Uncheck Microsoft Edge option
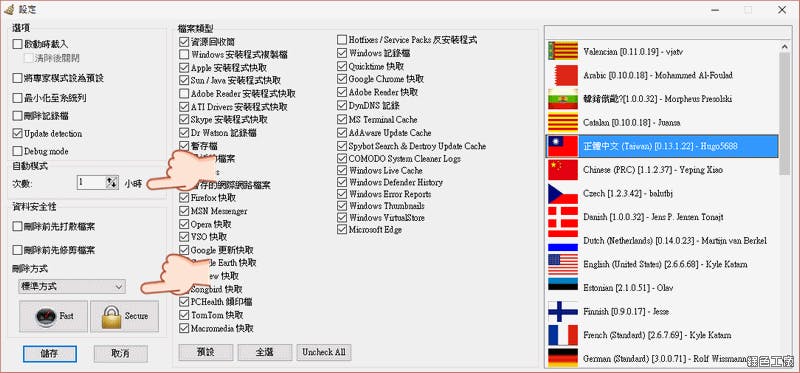The width and height of the screenshot is (800, 373). (x=342, y=230)
